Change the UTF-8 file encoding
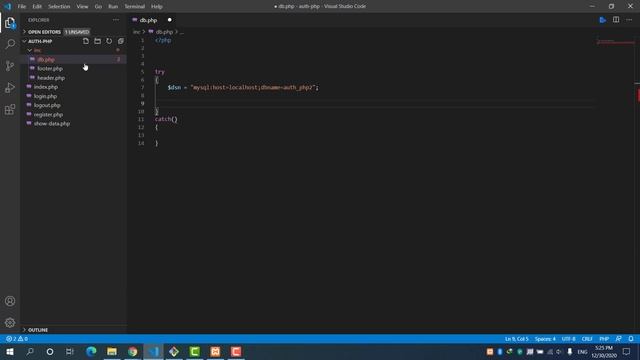Screen dimensions: 640x360 click(568, 339)
